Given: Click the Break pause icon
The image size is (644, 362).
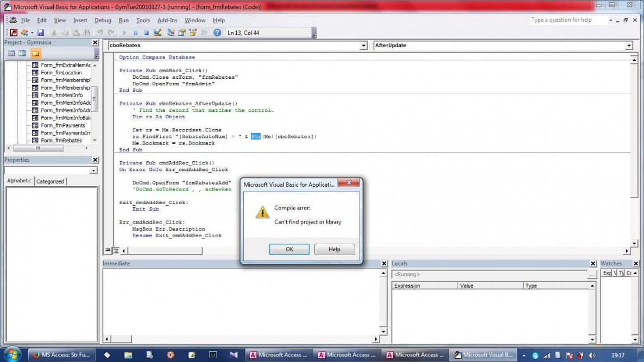Looking at the screenshot, I should pyautogui.click(x=136, y=33).
